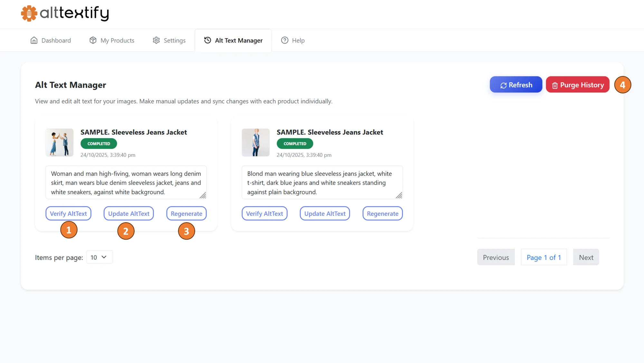The width and height of the screenshot is (644, 363).
Task: Click the history clock icon on Alt Text Manager
Action: (207, 40)
